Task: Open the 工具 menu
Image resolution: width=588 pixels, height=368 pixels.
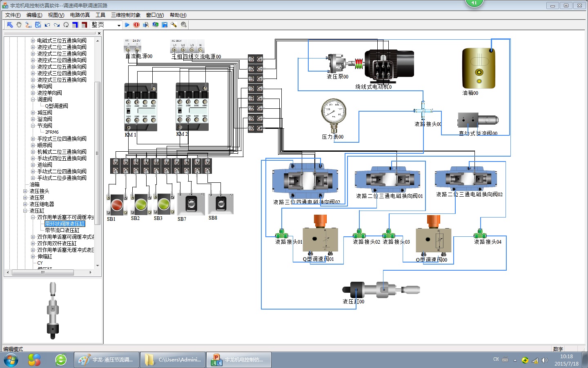Action: [x=100, y=15]
